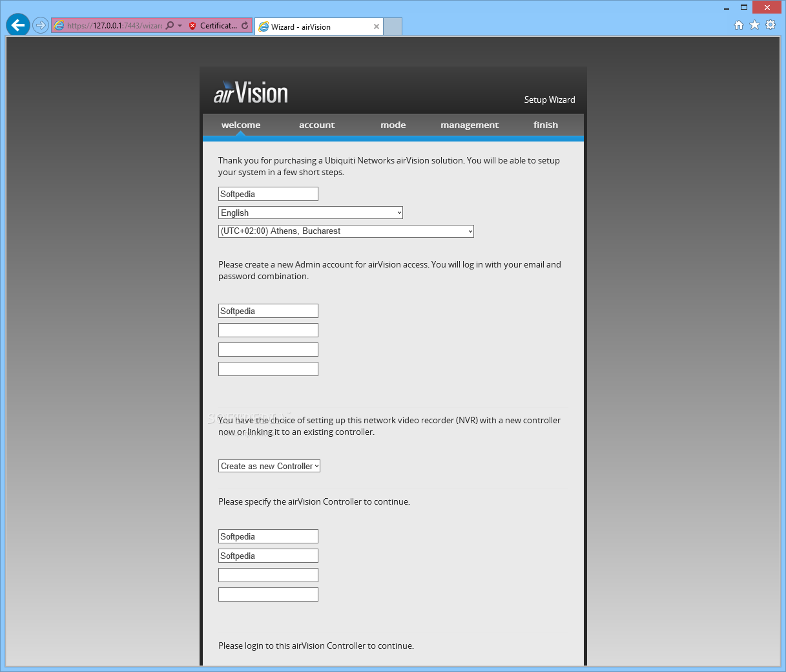Image resolution: width=786 pixels, height=672 pixels.
Task: Click the red certificate error icon
Action: [x=192, y=26]
